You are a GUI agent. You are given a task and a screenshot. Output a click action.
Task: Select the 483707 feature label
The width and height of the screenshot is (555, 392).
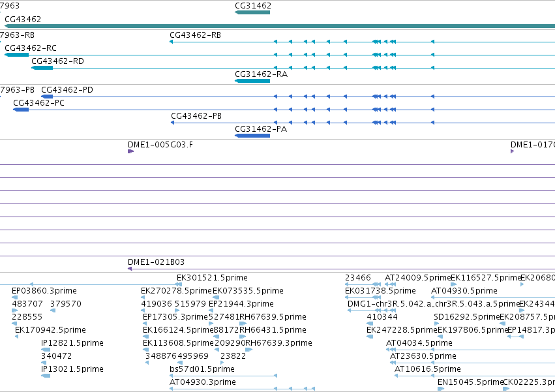[x=27, y=304]
